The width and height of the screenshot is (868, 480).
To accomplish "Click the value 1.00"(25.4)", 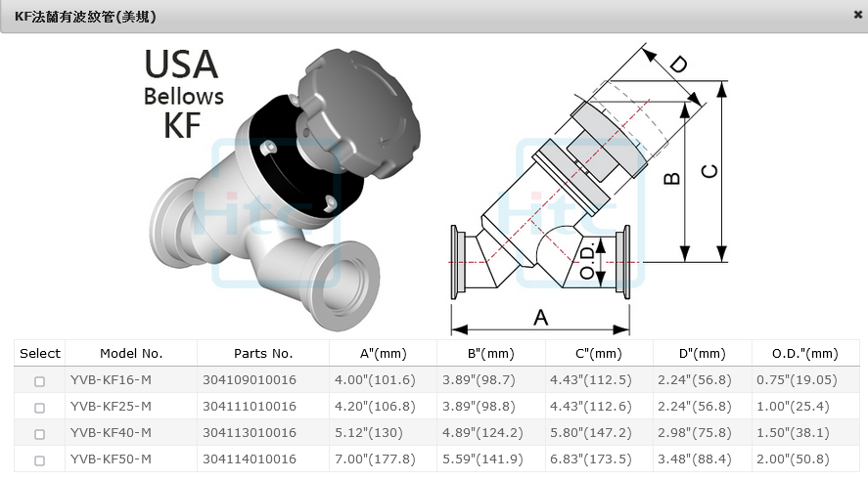I will coord(794,407).
